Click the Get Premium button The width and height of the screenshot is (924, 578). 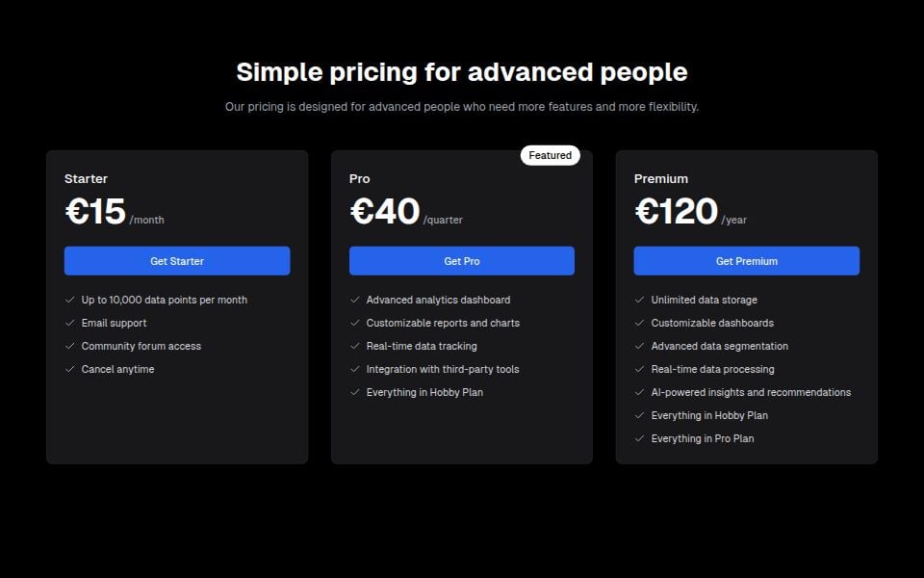747,260
